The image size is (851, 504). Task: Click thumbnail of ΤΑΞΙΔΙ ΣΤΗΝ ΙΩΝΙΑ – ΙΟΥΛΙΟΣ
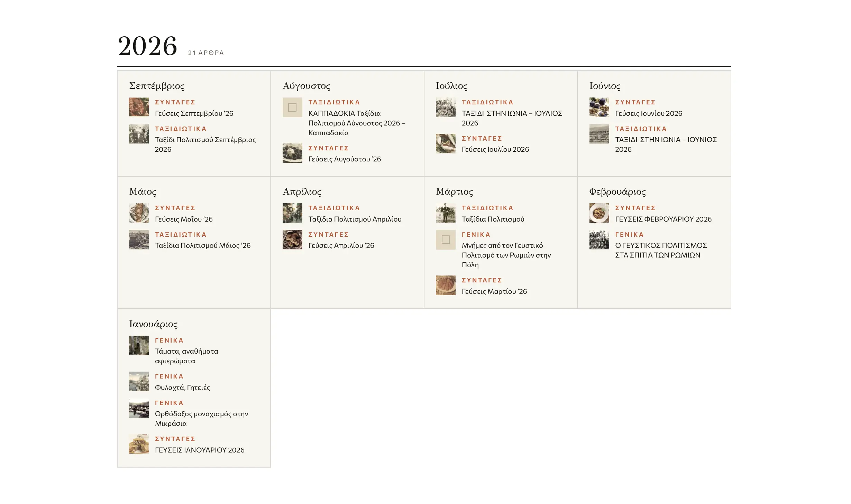coord(446,107)
